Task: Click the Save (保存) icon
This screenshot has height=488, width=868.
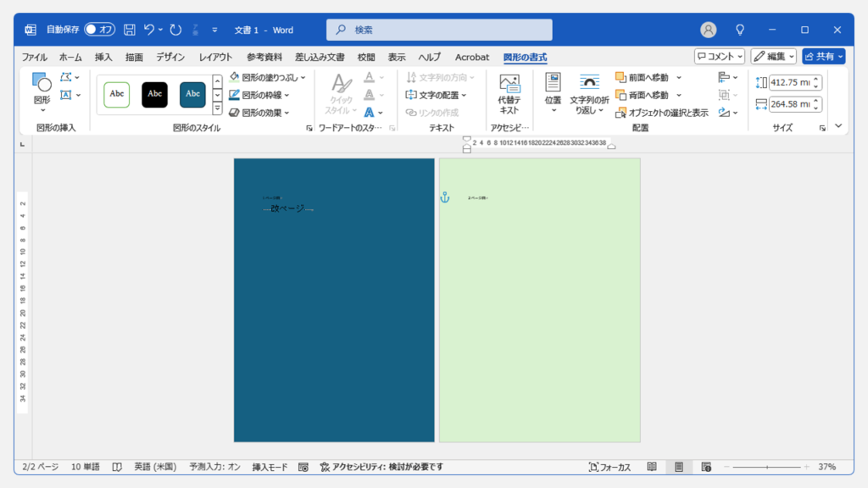Action: (129, 29)
